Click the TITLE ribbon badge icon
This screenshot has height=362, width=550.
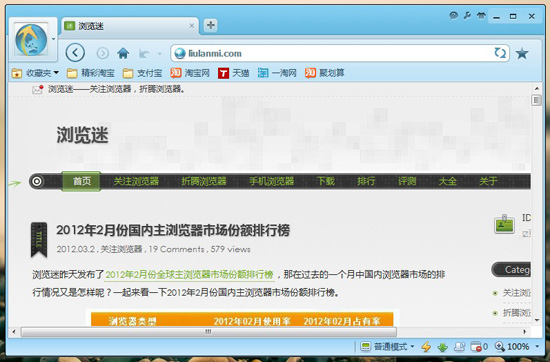[x=39, y=240]
